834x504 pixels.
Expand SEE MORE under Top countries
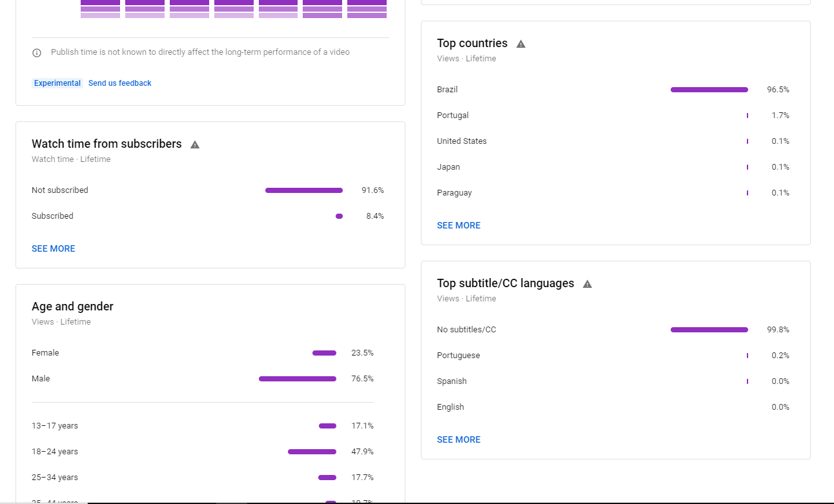pos(459,225)
